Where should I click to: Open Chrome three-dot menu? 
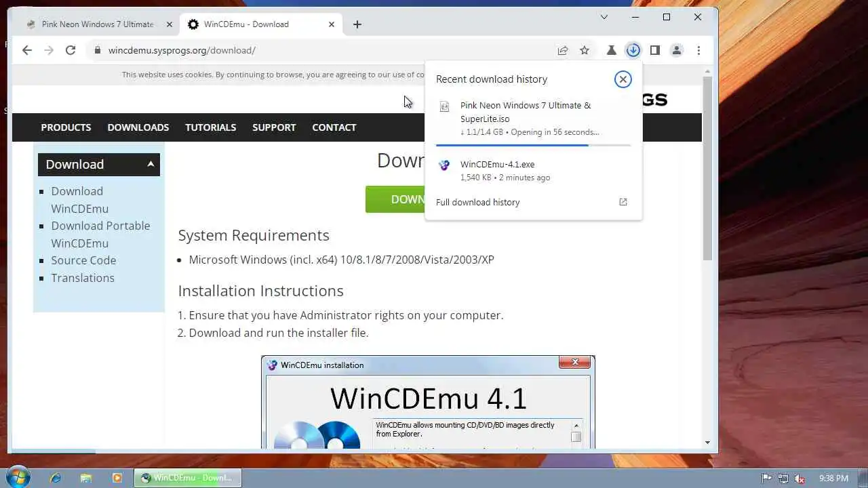[x=698, y=50]
